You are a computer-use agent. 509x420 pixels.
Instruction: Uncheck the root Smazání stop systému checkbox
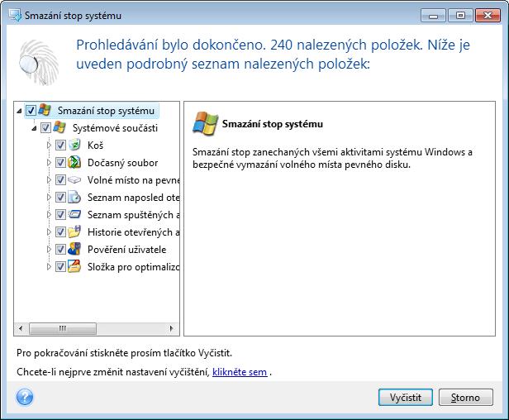(31, 111)
